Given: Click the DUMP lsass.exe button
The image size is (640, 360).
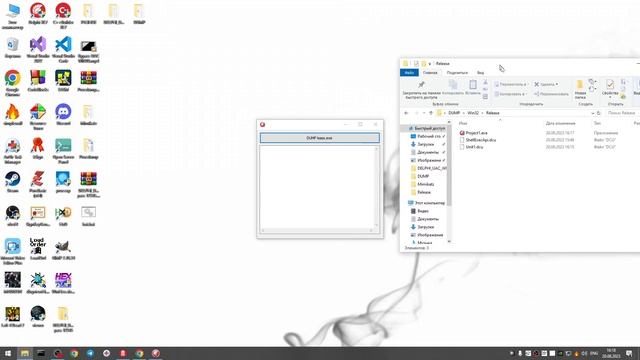Looking at the screenshot, I should [320, 138].
